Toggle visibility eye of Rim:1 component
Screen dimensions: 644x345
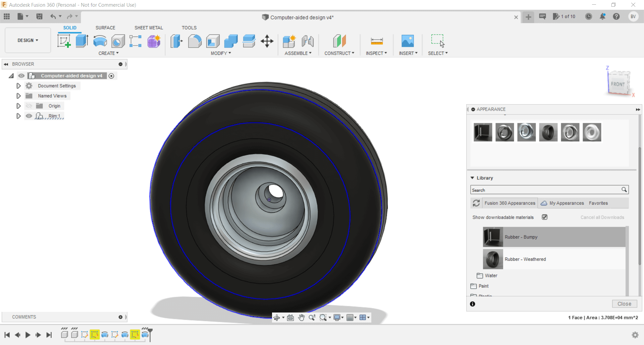coord(29,116)
